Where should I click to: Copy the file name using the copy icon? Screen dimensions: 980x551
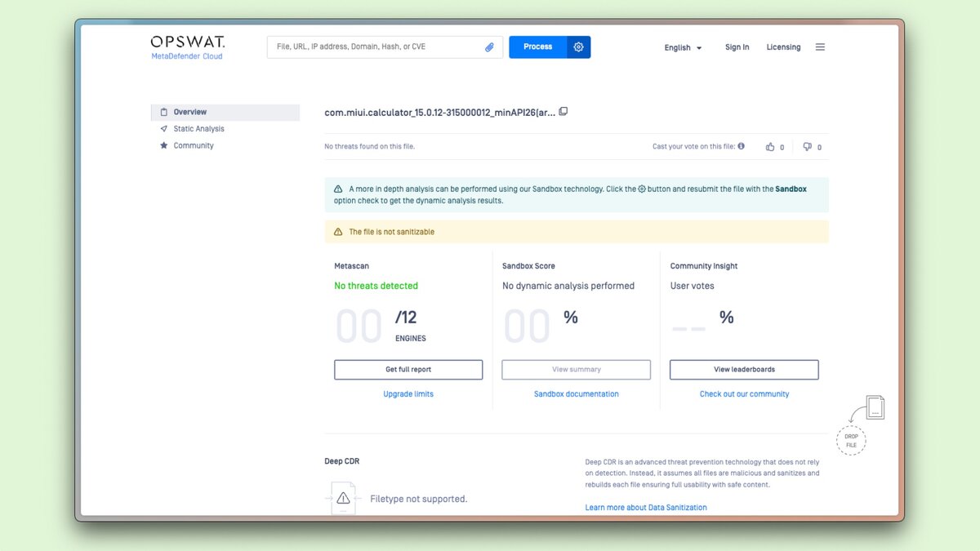coord(563,112)
